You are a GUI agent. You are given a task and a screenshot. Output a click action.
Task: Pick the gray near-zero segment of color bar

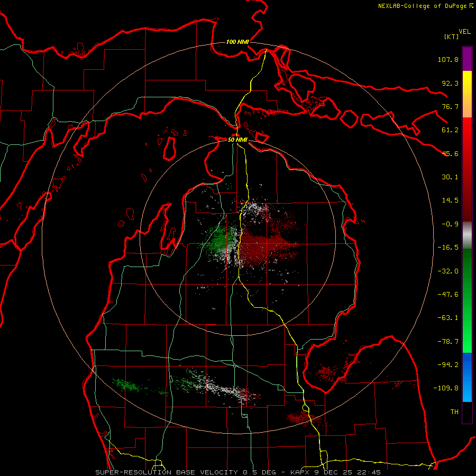coord(467,235)
